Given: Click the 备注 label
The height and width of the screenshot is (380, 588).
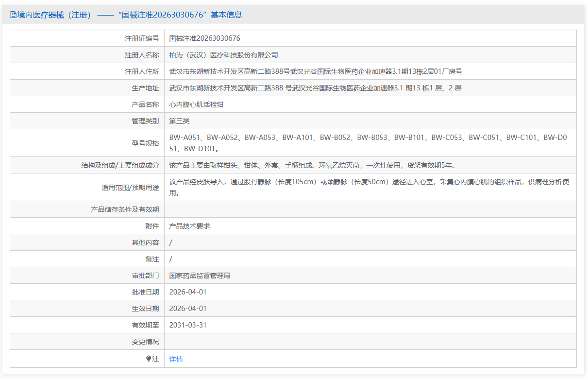Looking at the screenshot, I should pos(152,259).
